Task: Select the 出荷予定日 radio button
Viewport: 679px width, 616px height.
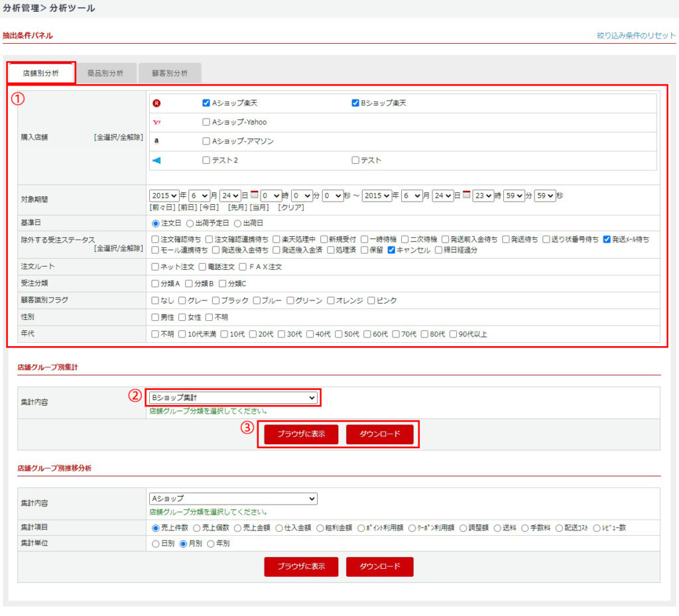Action: 190,223
